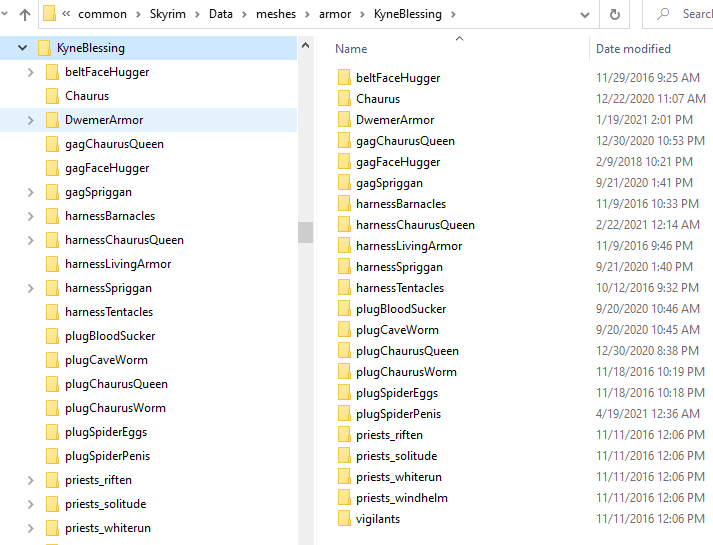Select Chaurus folder icon in file list

click(344, 99)
